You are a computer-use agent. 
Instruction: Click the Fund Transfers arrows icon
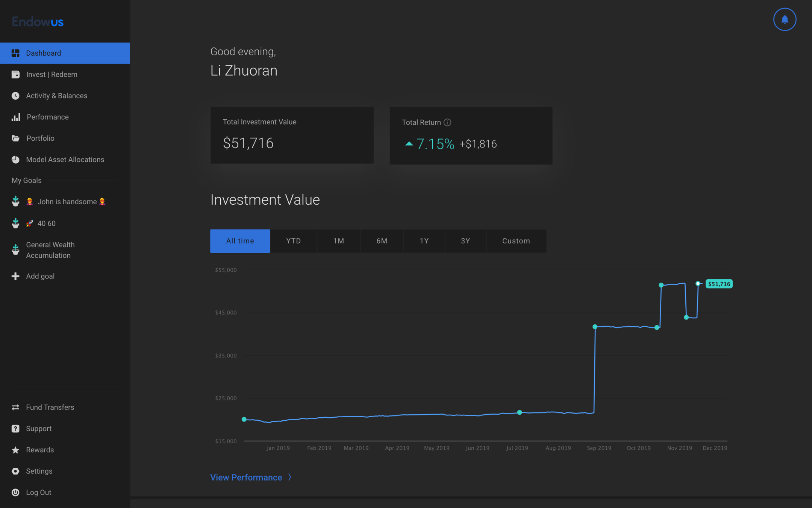[15, 407]
